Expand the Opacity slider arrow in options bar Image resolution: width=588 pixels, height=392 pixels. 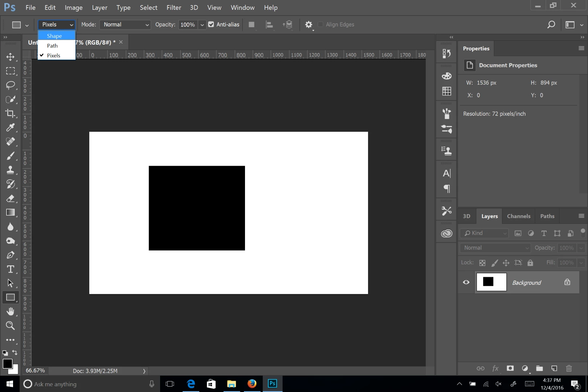(202, 25)
